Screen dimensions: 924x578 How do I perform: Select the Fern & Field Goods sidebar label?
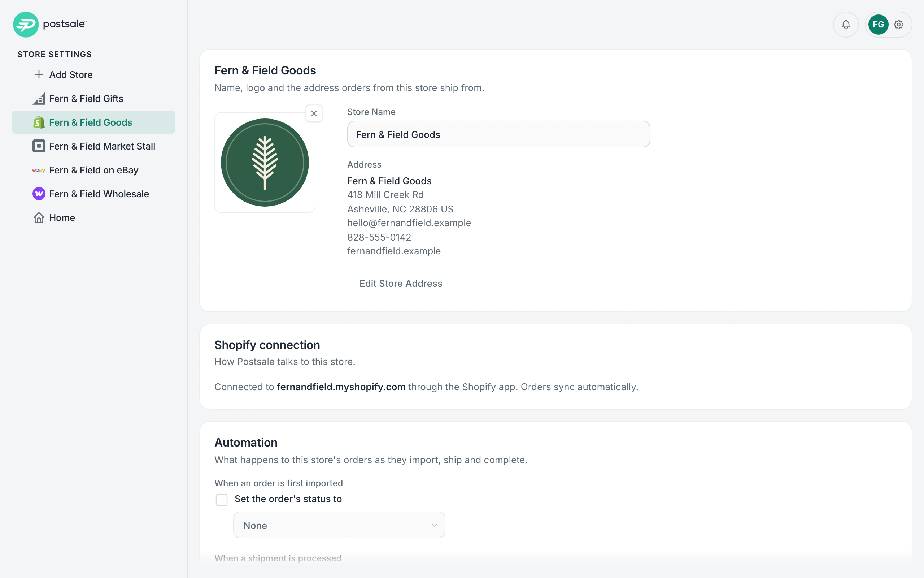pyautogui.click(x=91, y=122)
